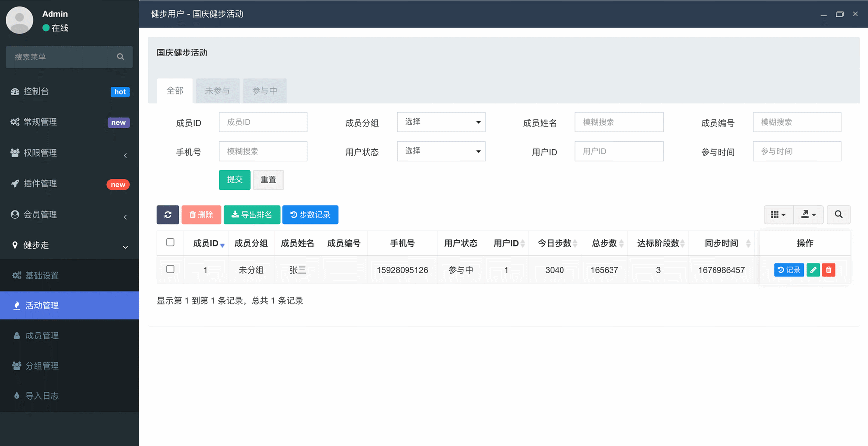Open 成员管理 in the sidebar

(42, 336)
